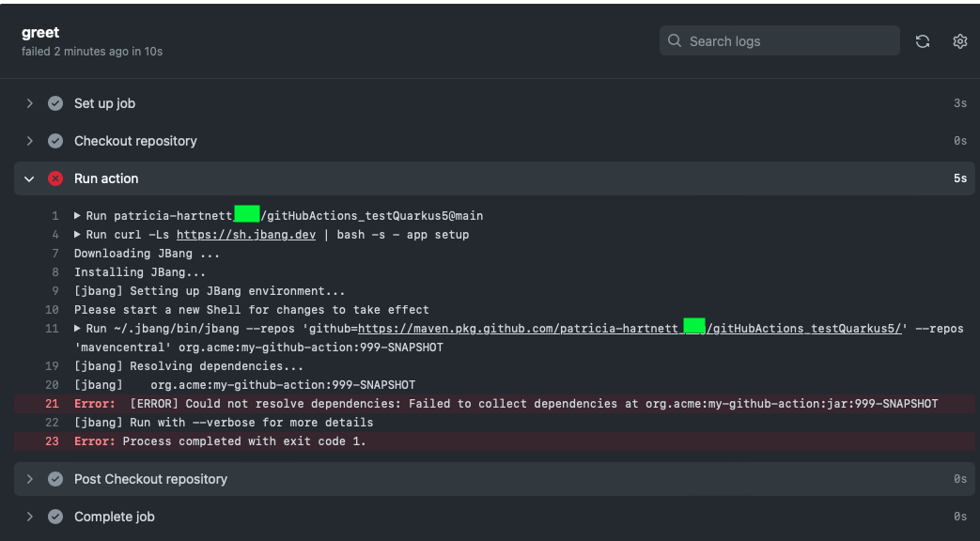980x541 pixels.
Task: Click the checkmark icon on Complete job
Action: 55,516
